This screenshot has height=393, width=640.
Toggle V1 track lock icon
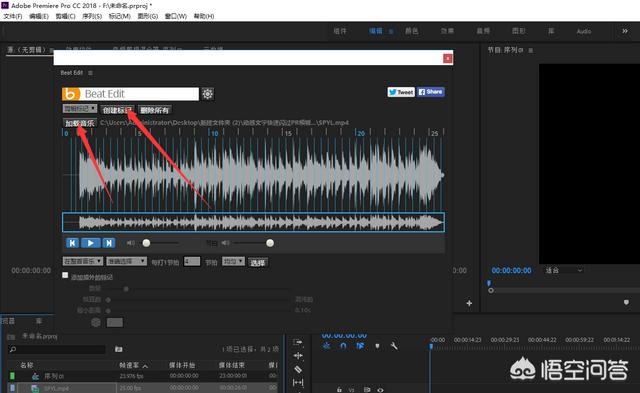339,390
